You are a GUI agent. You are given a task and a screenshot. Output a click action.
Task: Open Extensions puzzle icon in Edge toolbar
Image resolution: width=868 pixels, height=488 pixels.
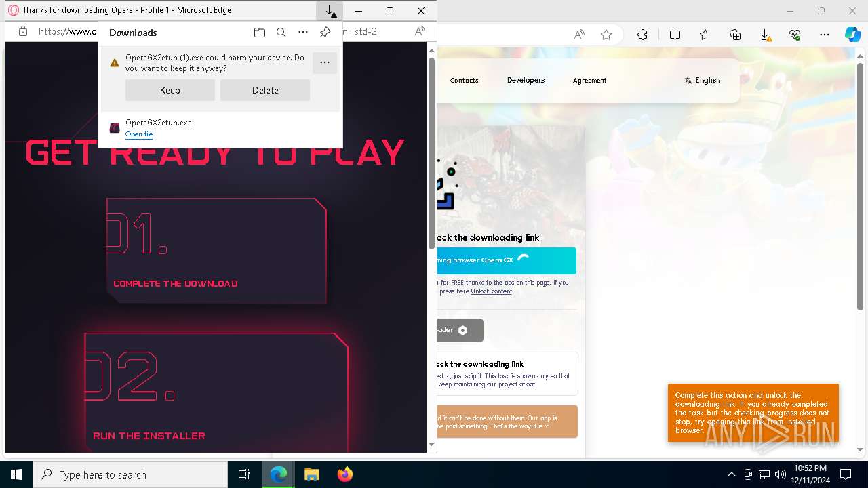[x=642, y=35]
